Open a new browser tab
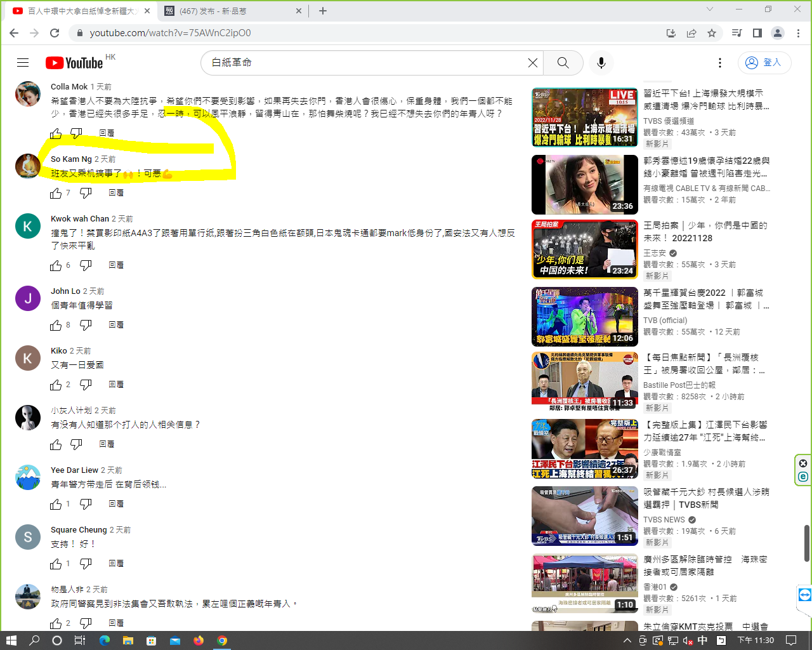812x650 pixels. pyautogui.click(x=323, y=11)
